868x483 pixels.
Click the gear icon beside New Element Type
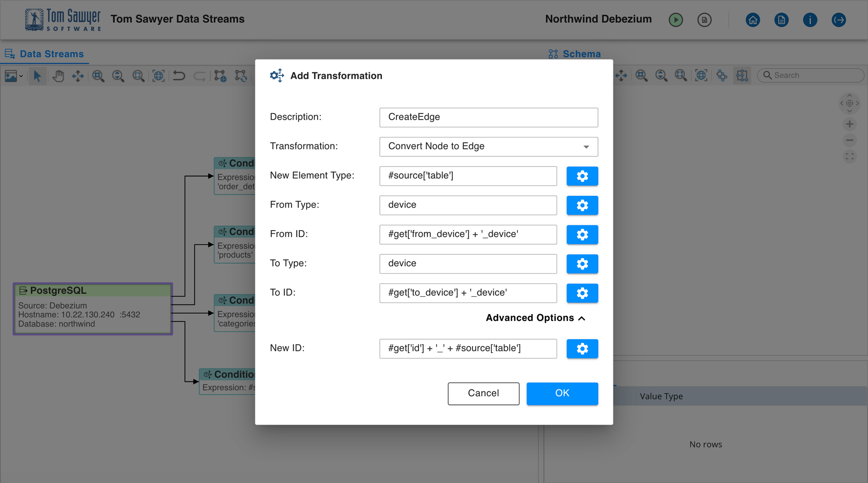[582, 176]
